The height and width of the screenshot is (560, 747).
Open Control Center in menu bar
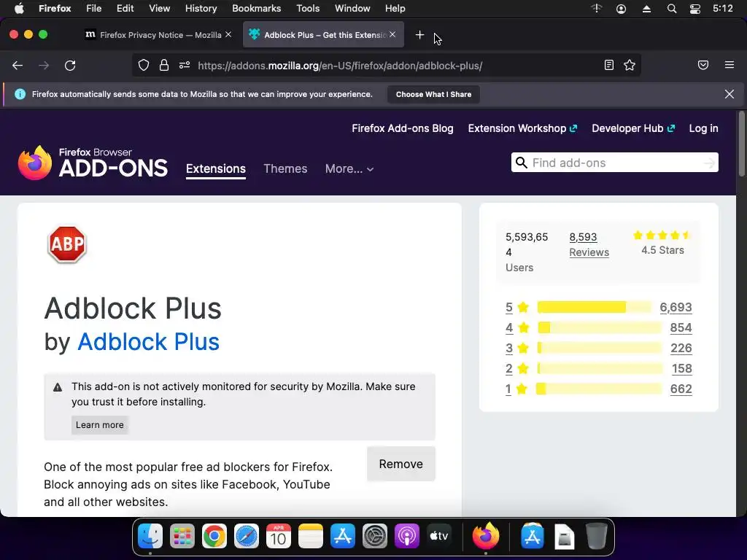click(695, 9)
